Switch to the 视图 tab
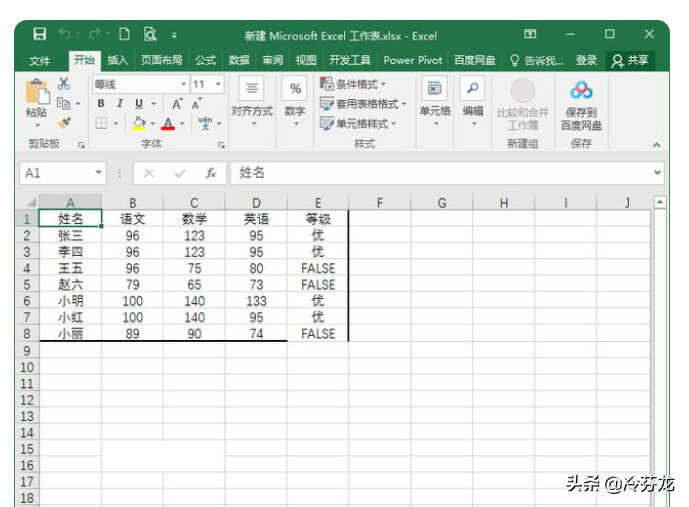689x507 pixels. pos(306,60)
